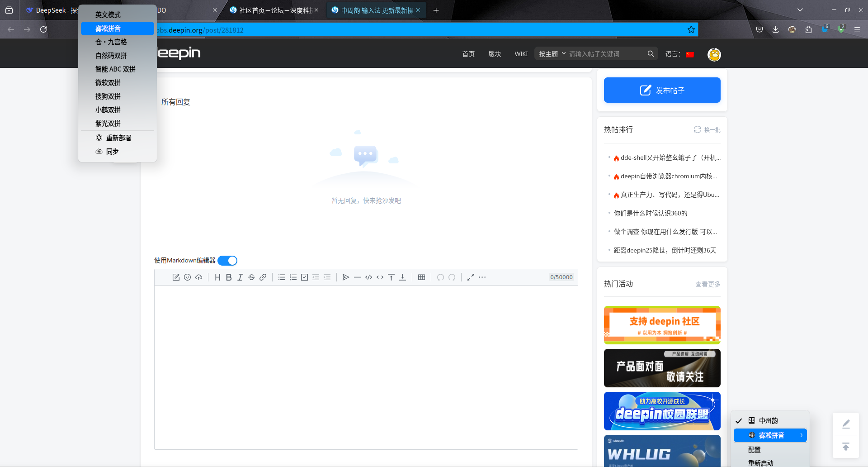Screen dimensions: 868x467
Task: Insert emoji from the editor toolbar
Action: point(187,277)
